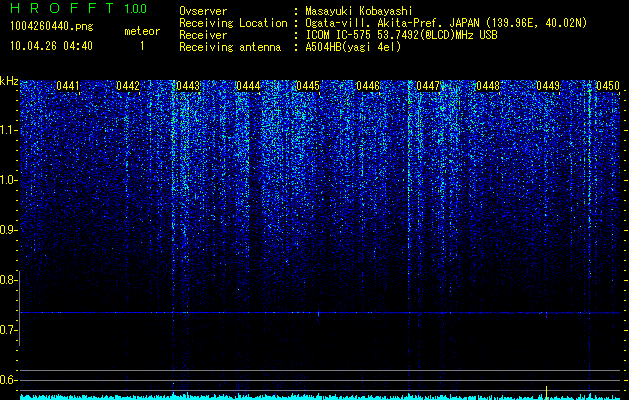This screenshot has width=629, height=400.
Task: Click the 1.0 kHz axis label
Action: pos(9,180)
